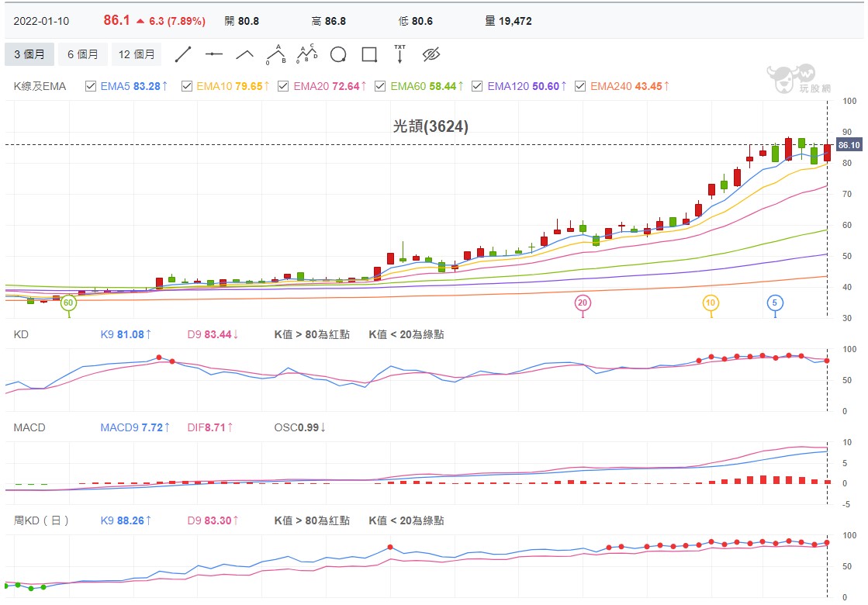Uncheck the EMA20 checkbox
Image resolution: width=868 pixels, height=605 pixels.
coord(283,86)
